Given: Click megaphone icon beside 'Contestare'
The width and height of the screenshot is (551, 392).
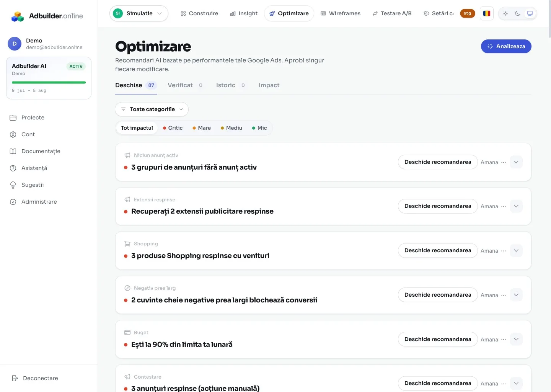Looking at the screenshot, I should tap(127, 377).
